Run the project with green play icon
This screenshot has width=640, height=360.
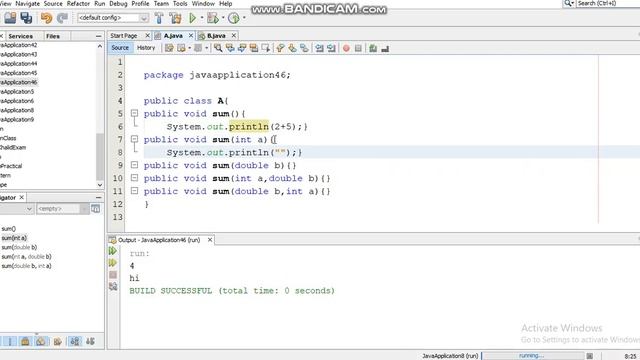click(x=193, y=18)
